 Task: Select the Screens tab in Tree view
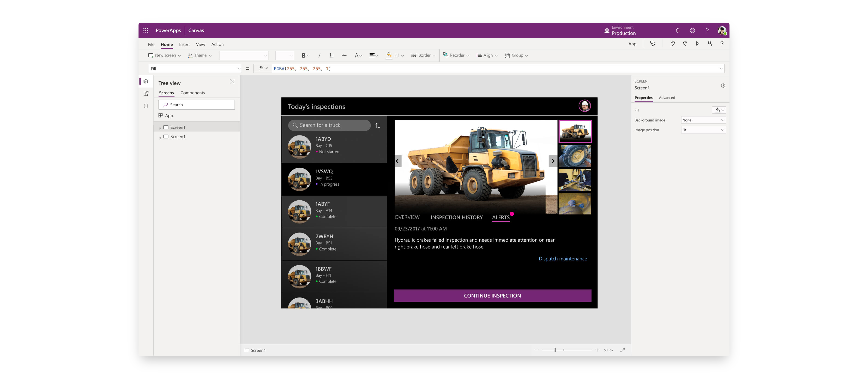166,93
